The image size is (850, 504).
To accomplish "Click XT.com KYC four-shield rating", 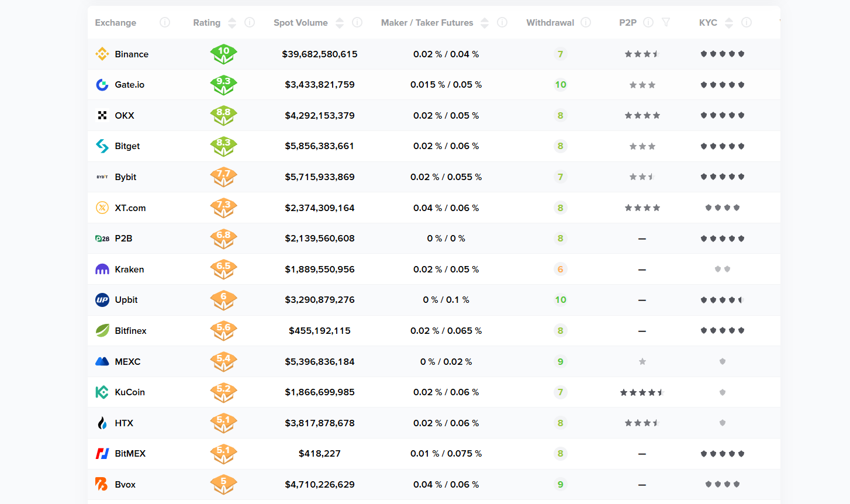I will pyautogui.click(x=723, y=208).
